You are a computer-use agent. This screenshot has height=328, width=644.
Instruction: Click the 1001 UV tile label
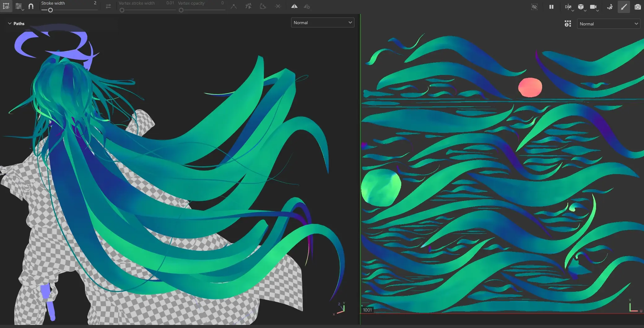pos(368,310)
